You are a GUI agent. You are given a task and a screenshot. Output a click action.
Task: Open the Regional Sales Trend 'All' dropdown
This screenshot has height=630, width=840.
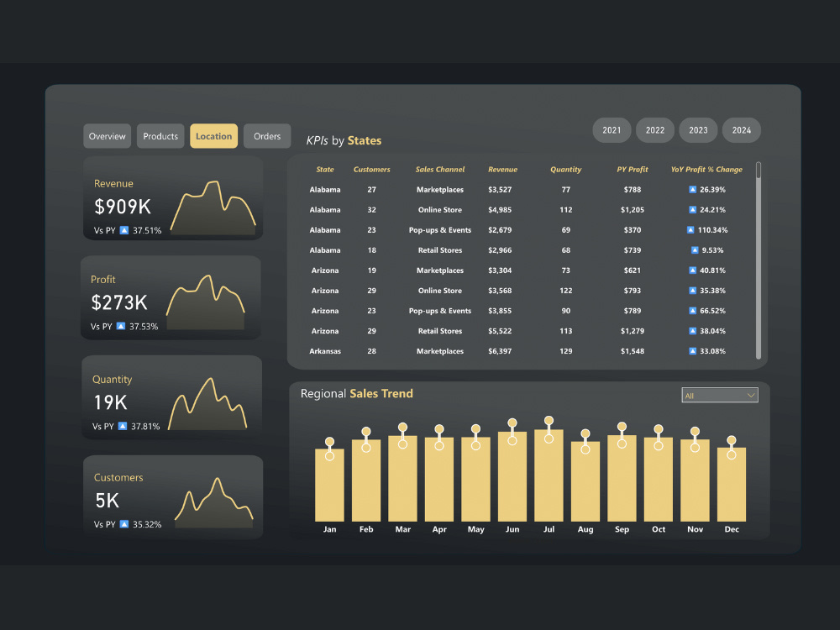[x=720, y=396]
